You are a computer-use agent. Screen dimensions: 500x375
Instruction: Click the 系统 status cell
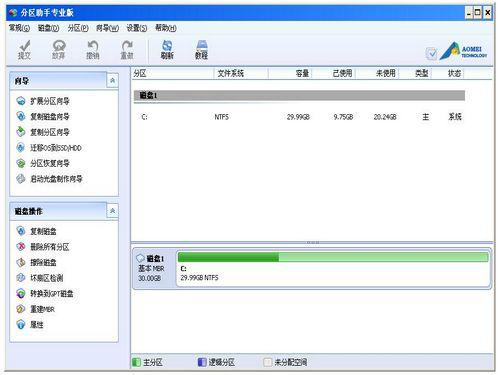coord(455,117)
